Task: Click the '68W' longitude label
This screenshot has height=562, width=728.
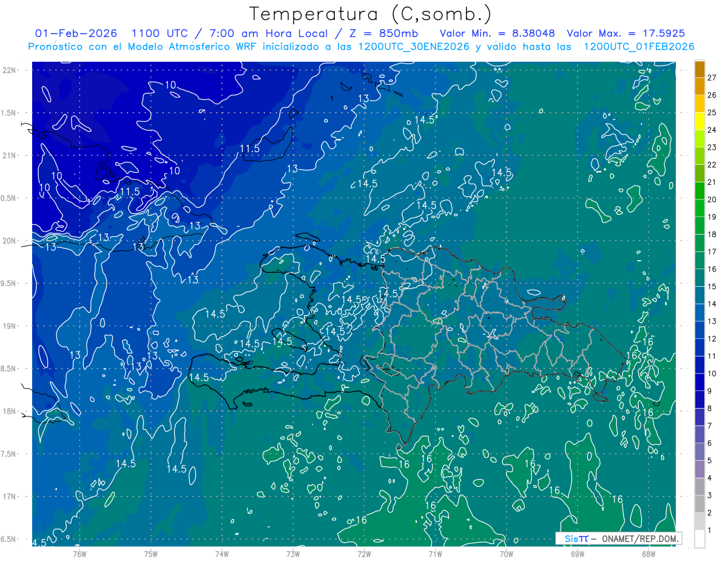Action: click(649, 554)
